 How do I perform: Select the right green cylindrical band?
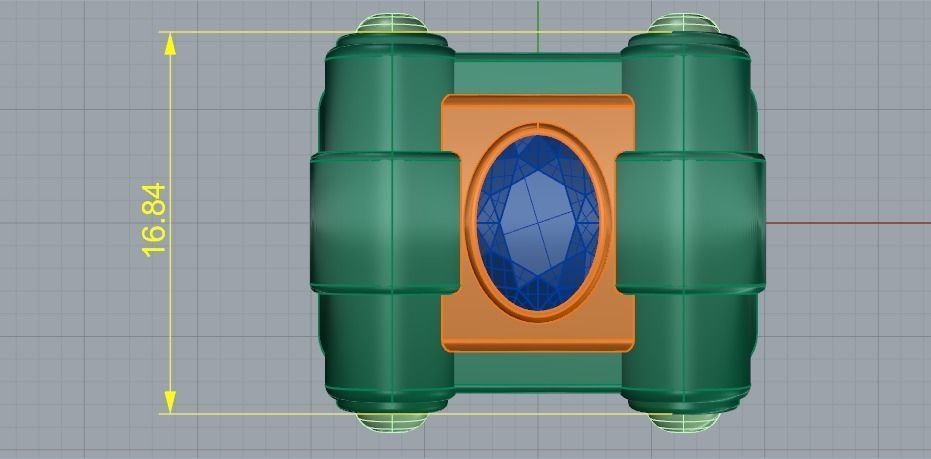point(690,223)
